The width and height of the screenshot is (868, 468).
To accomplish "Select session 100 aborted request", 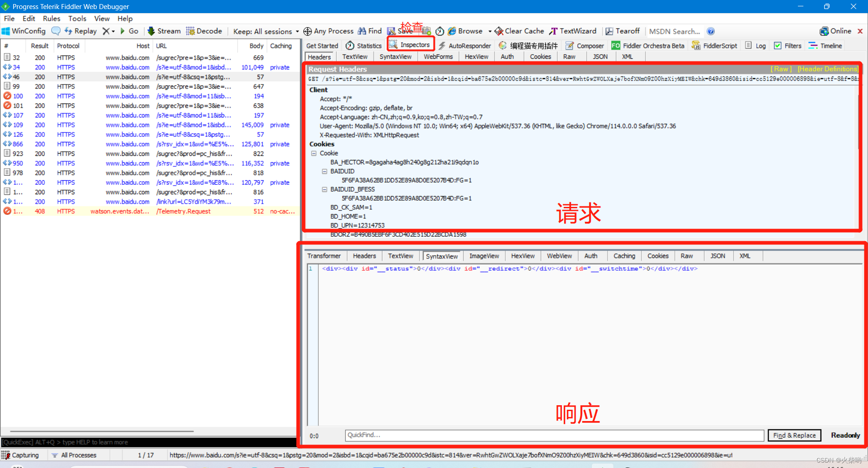I will pos(149,96).
